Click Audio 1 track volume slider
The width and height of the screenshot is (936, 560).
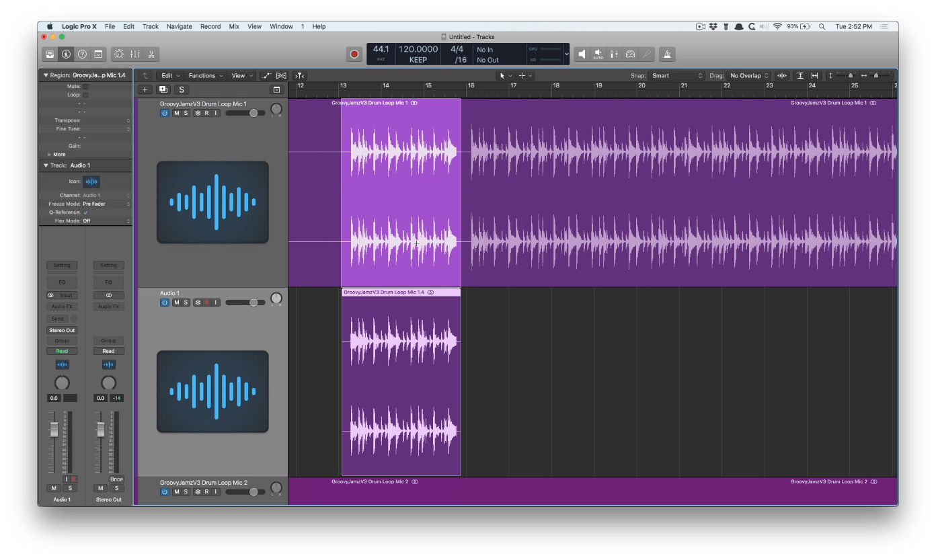click(x=245, y=303)
